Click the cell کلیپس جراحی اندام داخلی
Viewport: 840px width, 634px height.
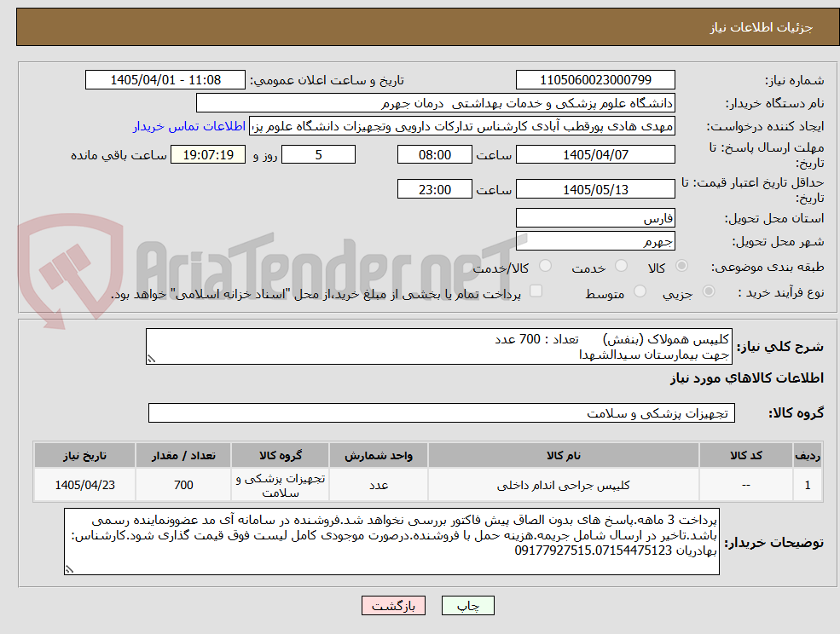563,485
